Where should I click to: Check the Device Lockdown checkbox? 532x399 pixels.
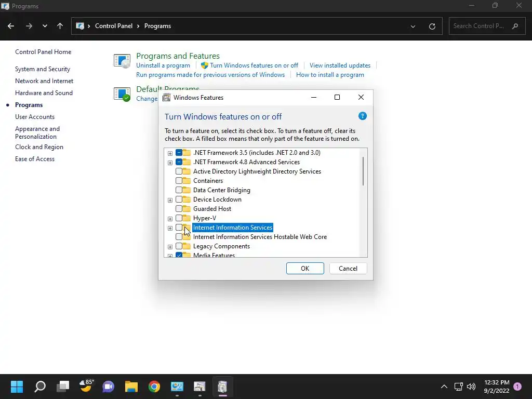click(x=179, y=199)
